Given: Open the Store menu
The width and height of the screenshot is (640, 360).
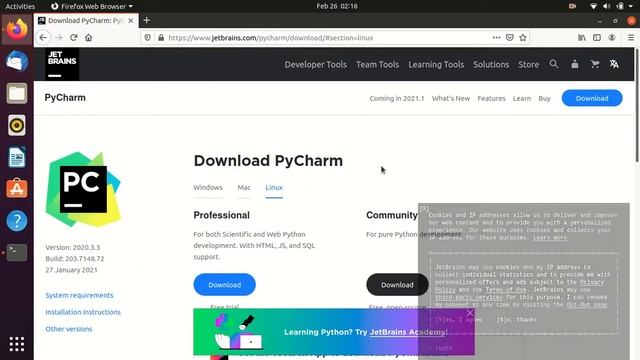Looking at the screenshot, I should click(x=529, y=64).
